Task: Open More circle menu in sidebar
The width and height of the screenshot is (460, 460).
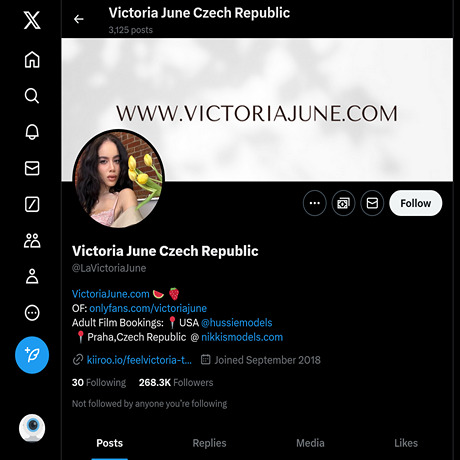Action: coord(32,313)
